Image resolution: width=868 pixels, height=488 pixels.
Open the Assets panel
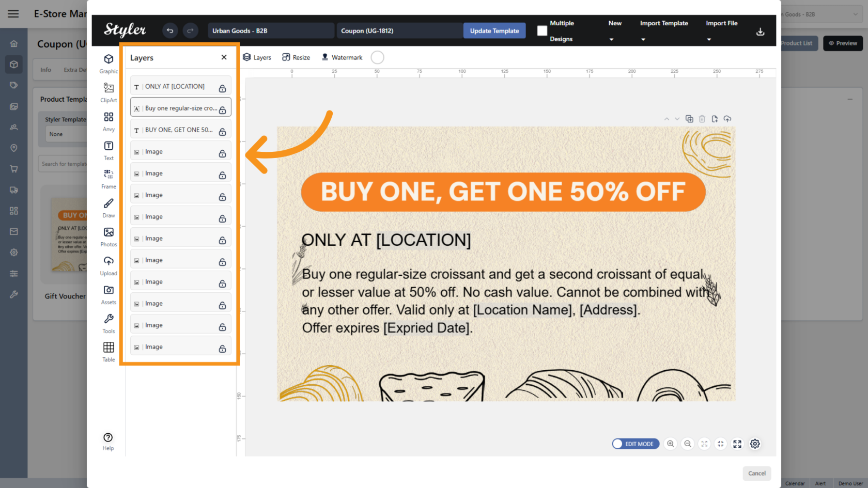coord(109,294)
